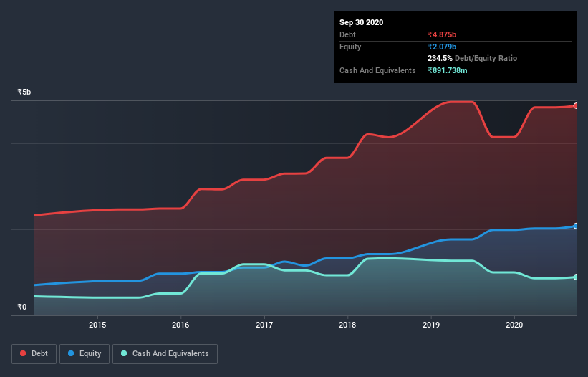Click the ₹5b y-axis label

pos(24,92)
